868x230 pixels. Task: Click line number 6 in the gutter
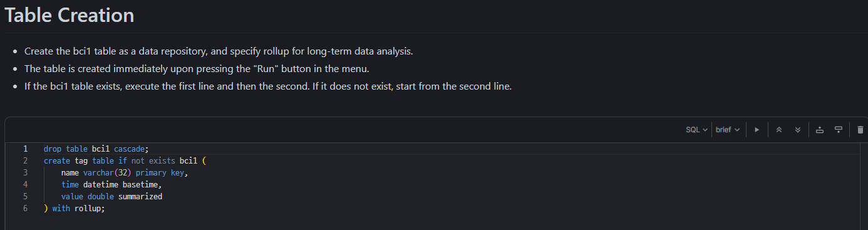pos(25,208)
